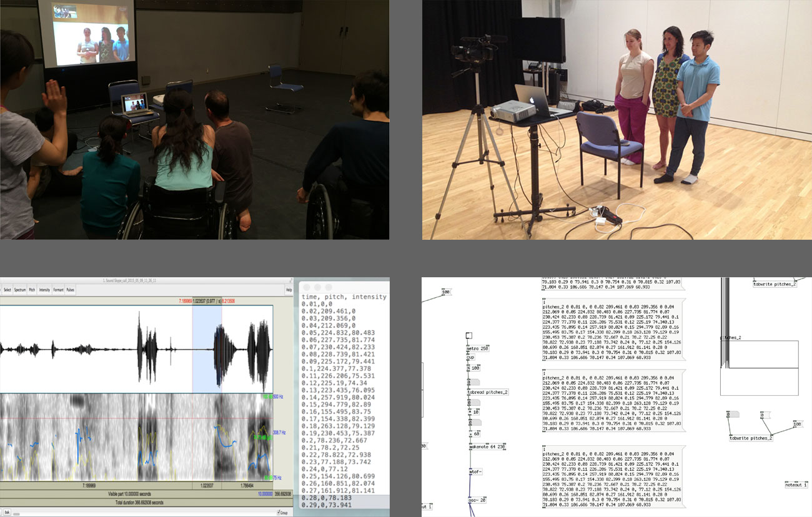The image size is (812, 517).
Task: Click the number box above tabread pitches_2
Action: click(474, 382)
